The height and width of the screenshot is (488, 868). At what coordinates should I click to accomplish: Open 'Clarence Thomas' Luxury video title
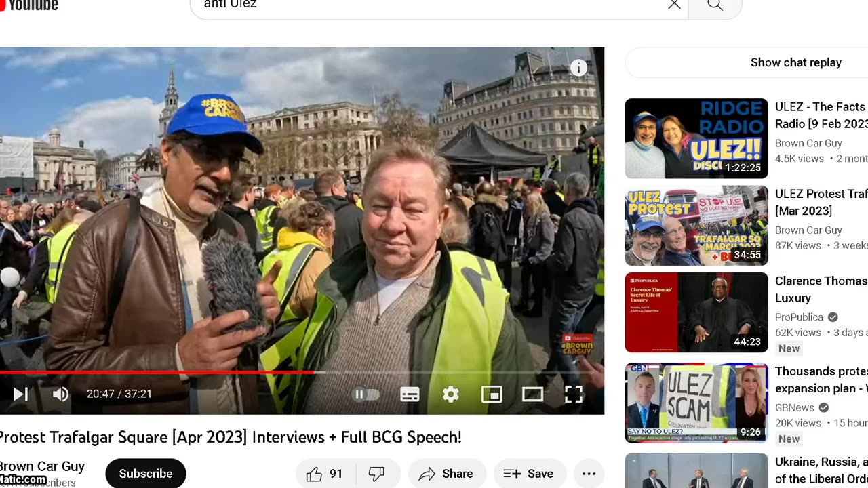pos(821,289)
